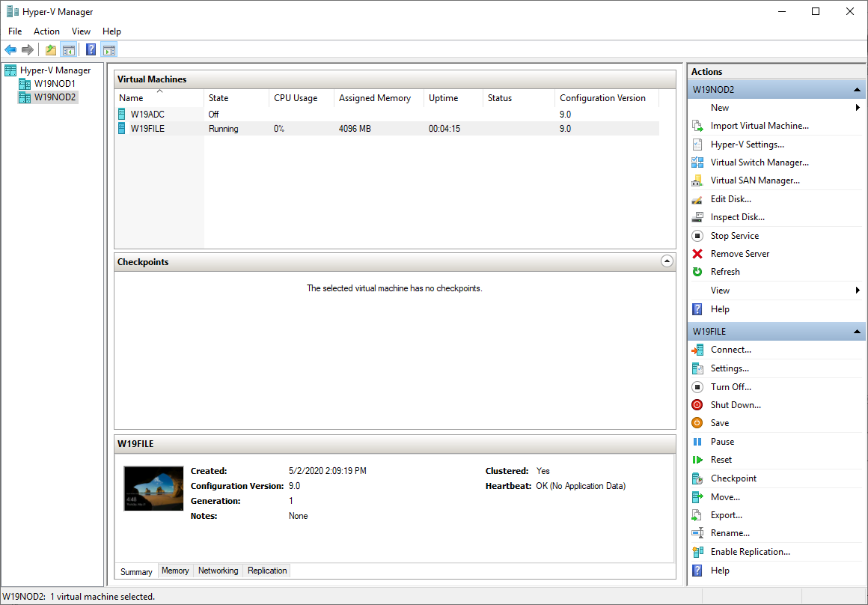Image resolution: width=868 pixels, height=605 pixels.
Task: Open the Help menu in menu bar
Action: (111, 31)
